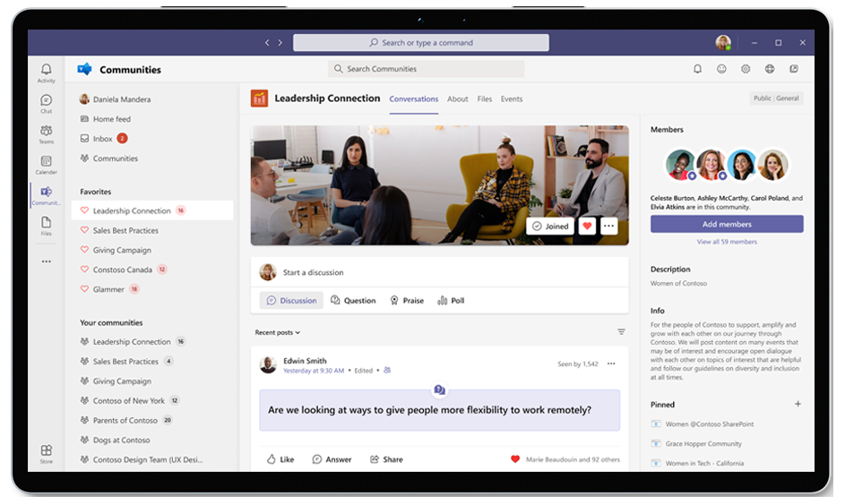The width and height of the screenshot is (845, 504).
Task: Click the notifications bell in Communities header
Action: pyautogui.click(x=698, y=69)
